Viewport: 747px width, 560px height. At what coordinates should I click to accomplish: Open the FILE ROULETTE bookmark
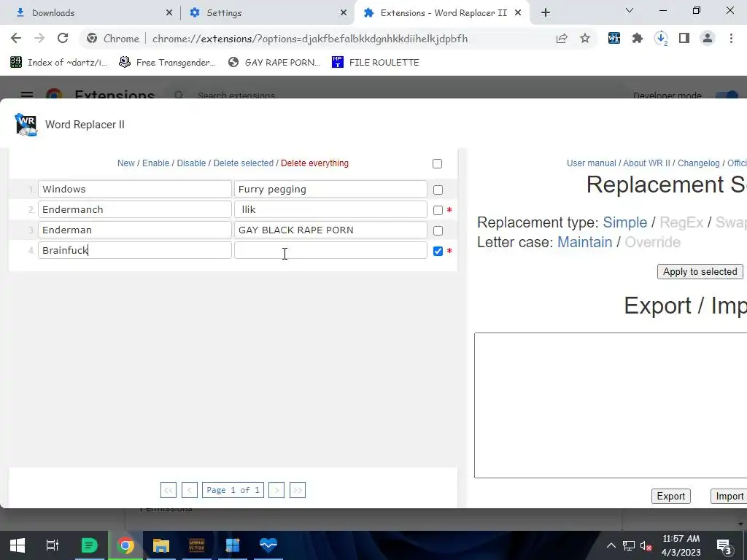click(x=376, y=63)
